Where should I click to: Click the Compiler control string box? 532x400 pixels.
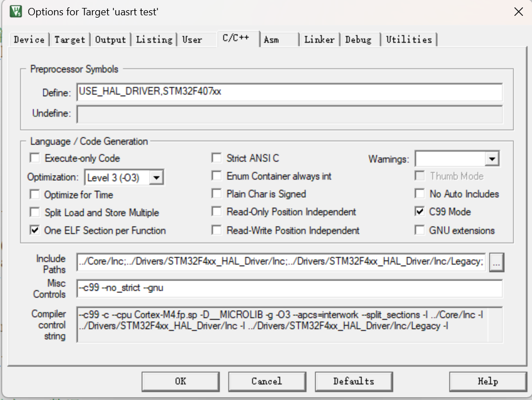click(x=290, y=325)
